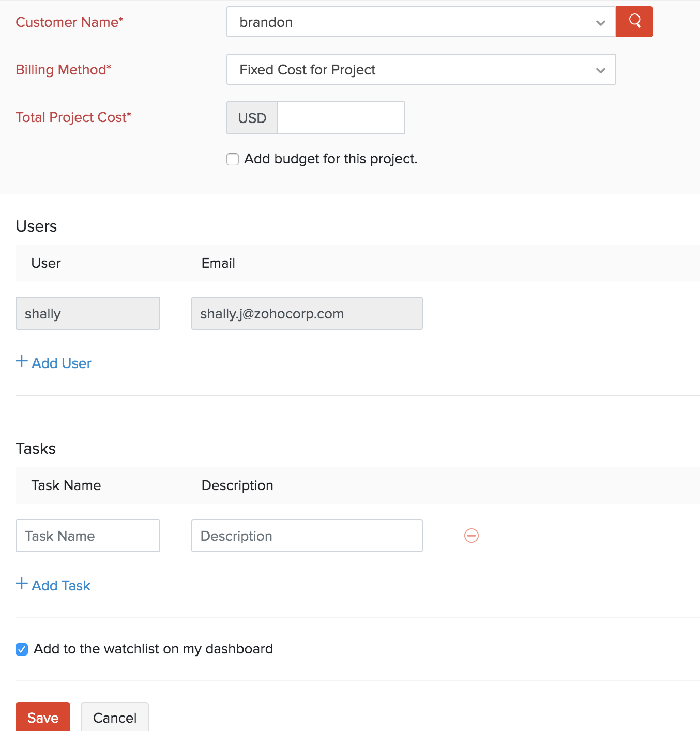This screenshot has width=700, height=731.
Task: Click the Billing Method dropdown chevron
Action: (600, 70)
